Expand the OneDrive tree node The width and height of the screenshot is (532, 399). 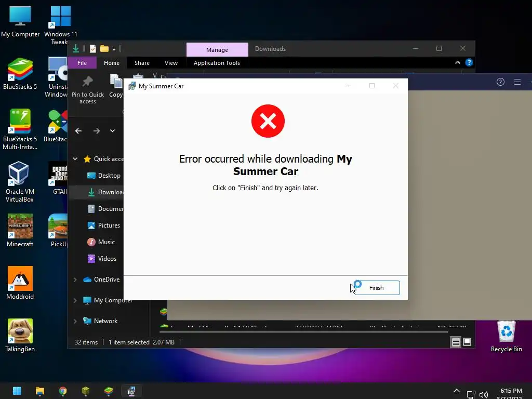pos(75,280)
